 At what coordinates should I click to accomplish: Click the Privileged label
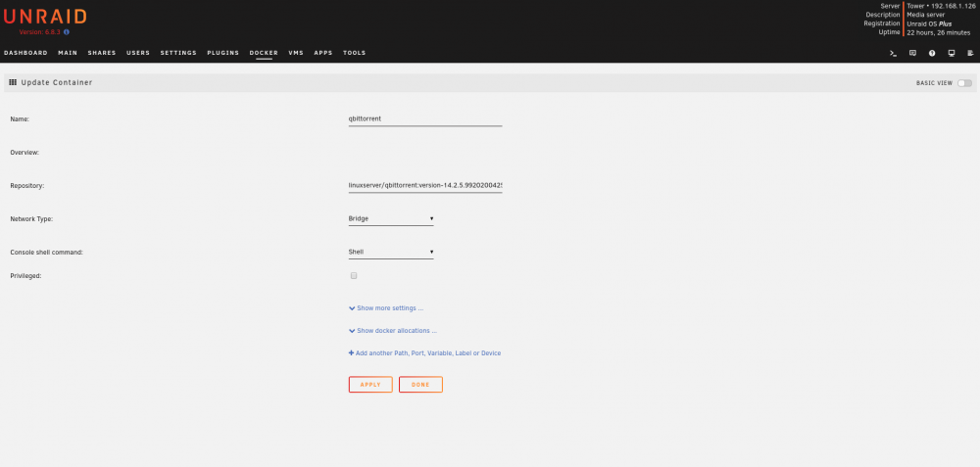pos(25,275)
